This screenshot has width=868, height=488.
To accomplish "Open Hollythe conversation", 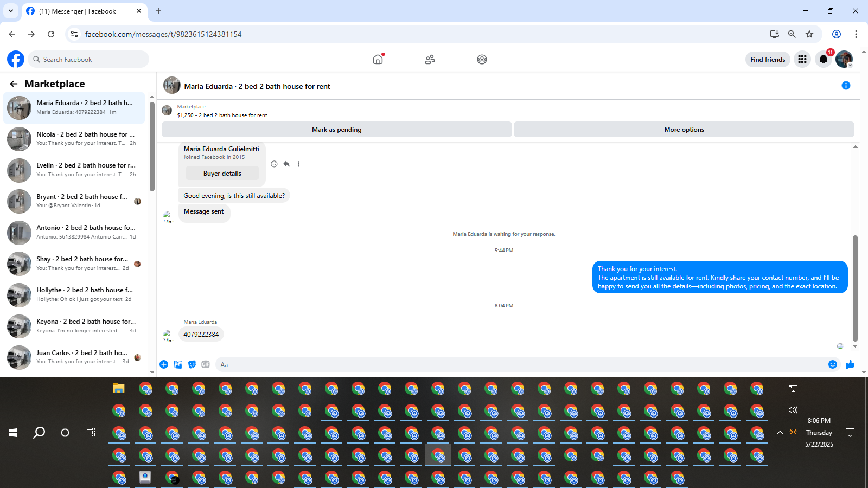I will [74, 294].
